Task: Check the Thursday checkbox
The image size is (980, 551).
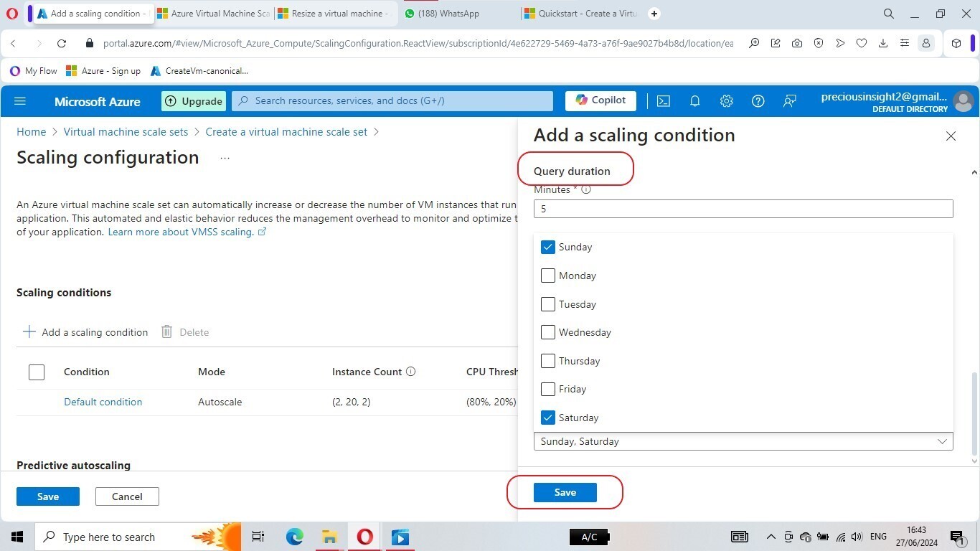Action: [548, 361]
